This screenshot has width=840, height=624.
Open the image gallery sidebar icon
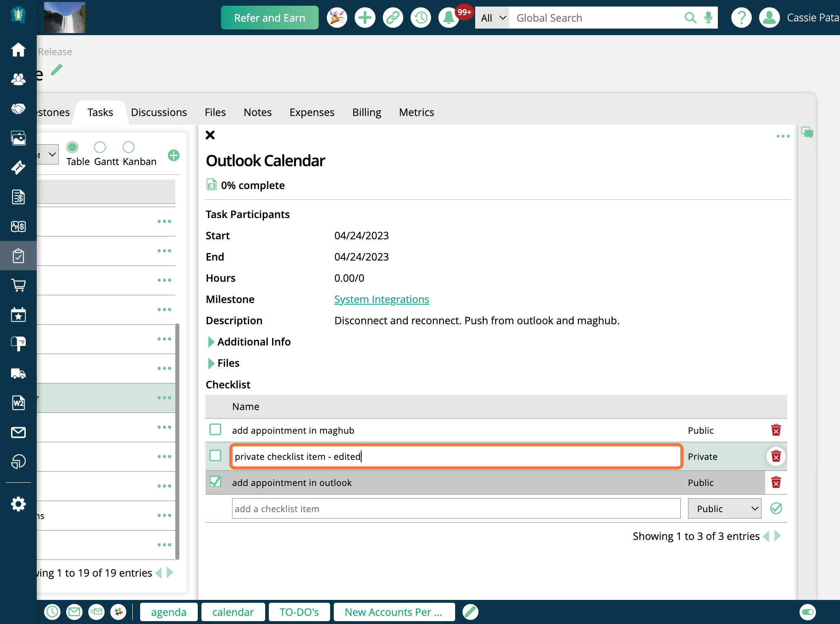(x=18, y=138)
